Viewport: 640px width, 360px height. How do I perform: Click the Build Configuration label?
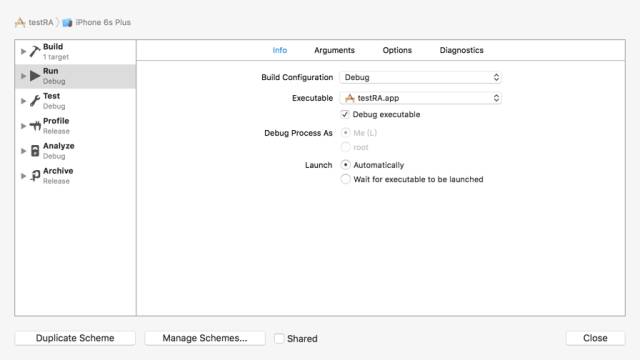[x=297, y=78]
